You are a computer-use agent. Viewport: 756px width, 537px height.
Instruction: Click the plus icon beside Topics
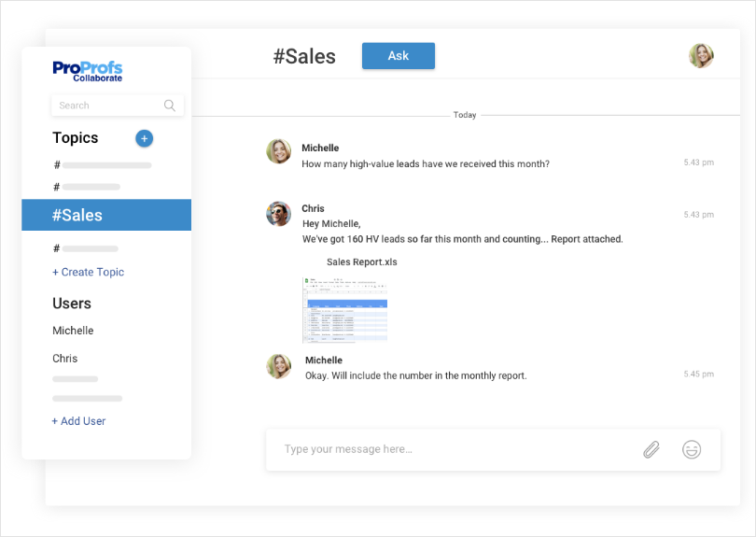coord(144,138)
